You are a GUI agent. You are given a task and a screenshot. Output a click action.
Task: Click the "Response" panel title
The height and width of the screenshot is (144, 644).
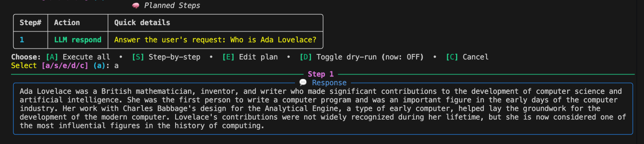point(329,83)
